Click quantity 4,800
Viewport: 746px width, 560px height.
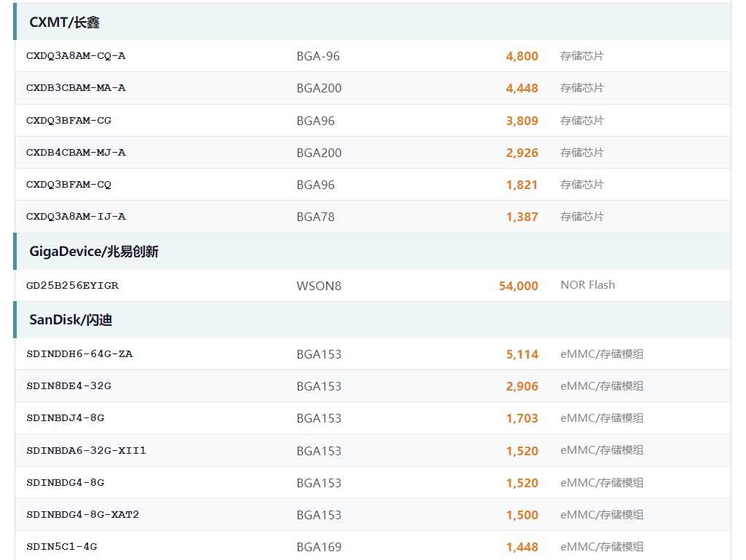pyautogui.click(x=522, y=56)
